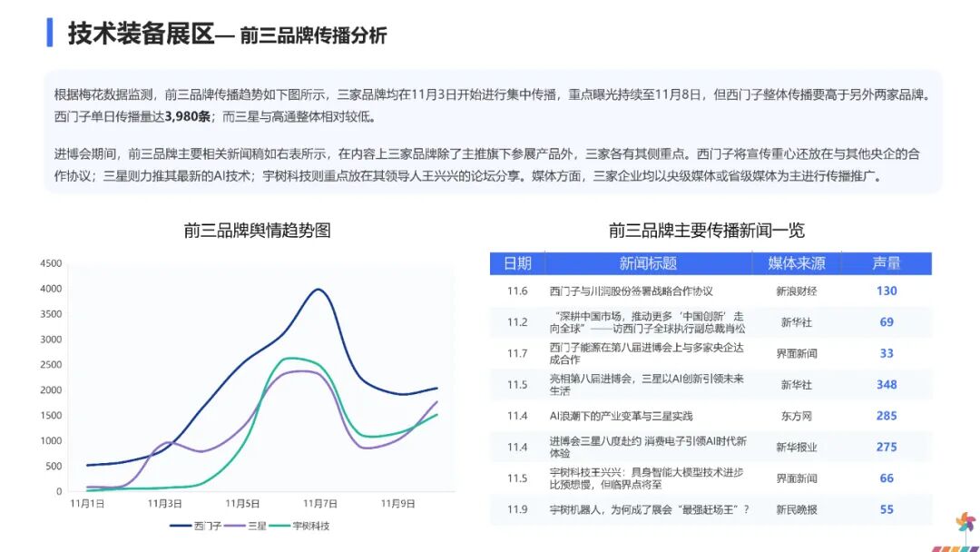Select the headline starting 宇树机器人，为何成了展会

649,509
